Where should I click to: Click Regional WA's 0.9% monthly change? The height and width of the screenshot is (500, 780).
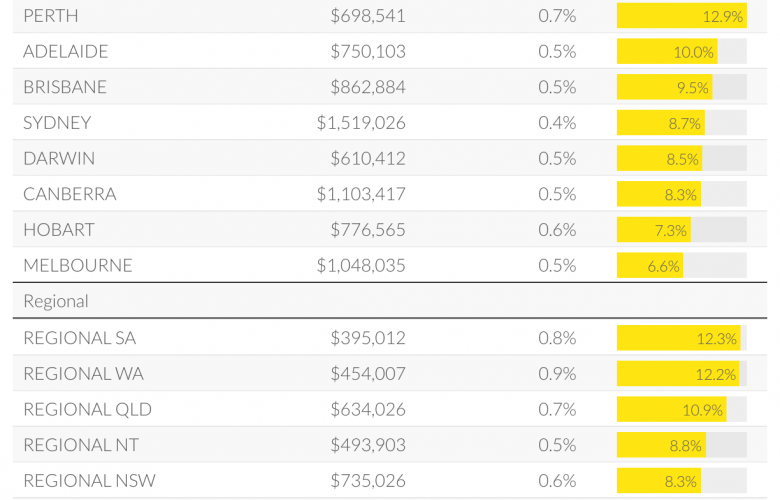[557, 374]
